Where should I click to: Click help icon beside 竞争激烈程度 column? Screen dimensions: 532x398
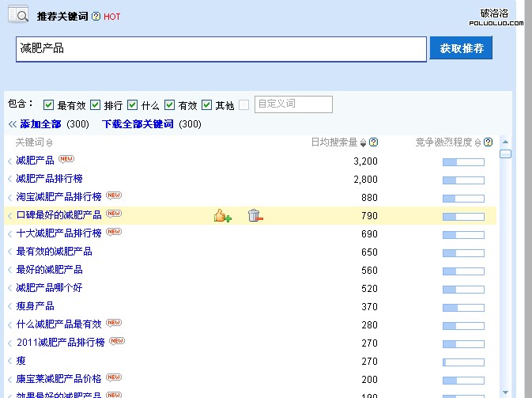[489, 142]
